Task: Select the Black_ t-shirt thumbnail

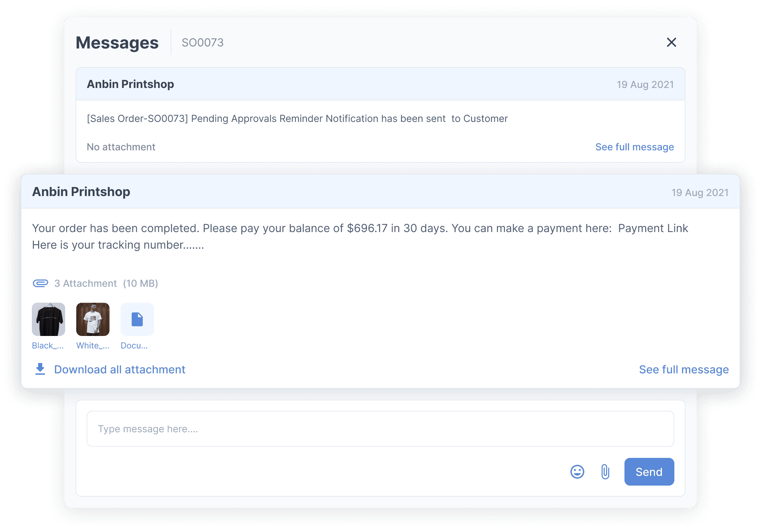Action: [48, 319]
